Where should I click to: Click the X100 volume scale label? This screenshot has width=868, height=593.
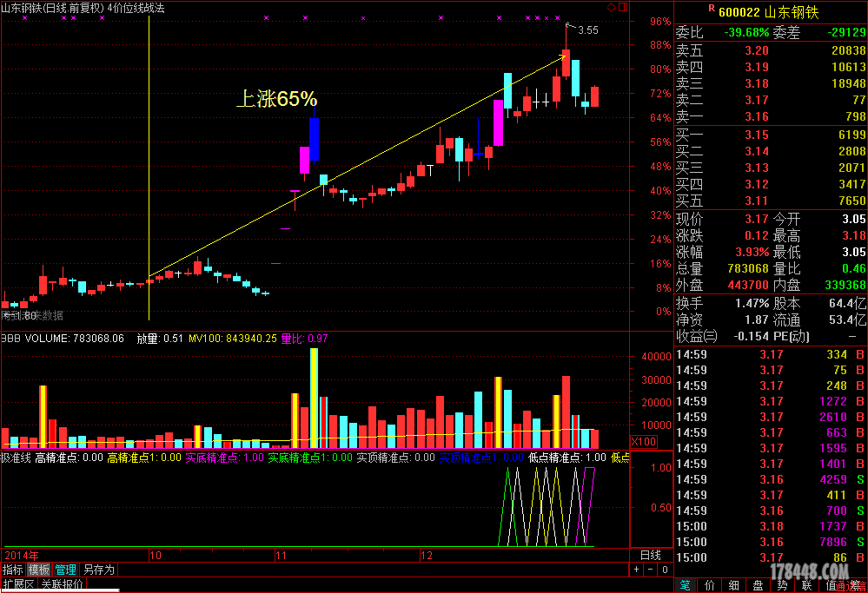coord(643,442)
